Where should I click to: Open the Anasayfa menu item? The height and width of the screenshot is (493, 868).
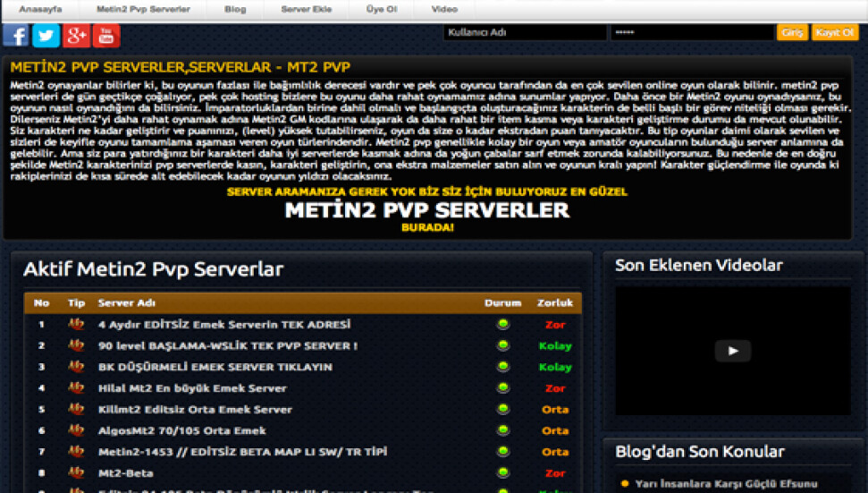[39, 9]
